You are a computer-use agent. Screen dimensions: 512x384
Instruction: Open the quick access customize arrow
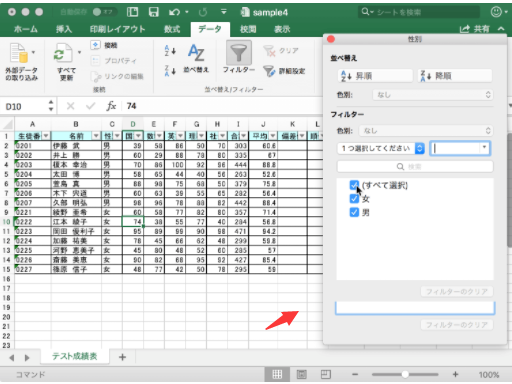tap(224, 12)
